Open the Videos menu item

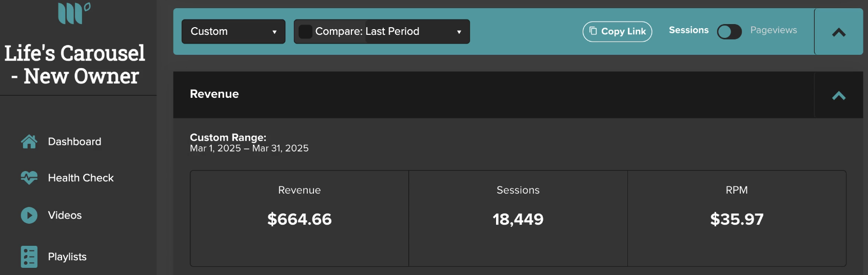(x=65, y=215)
